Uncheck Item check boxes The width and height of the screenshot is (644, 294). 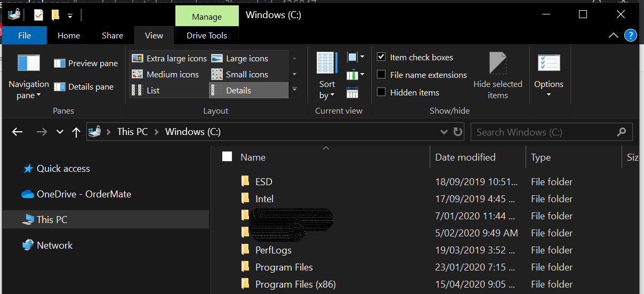tap(381, 57)
